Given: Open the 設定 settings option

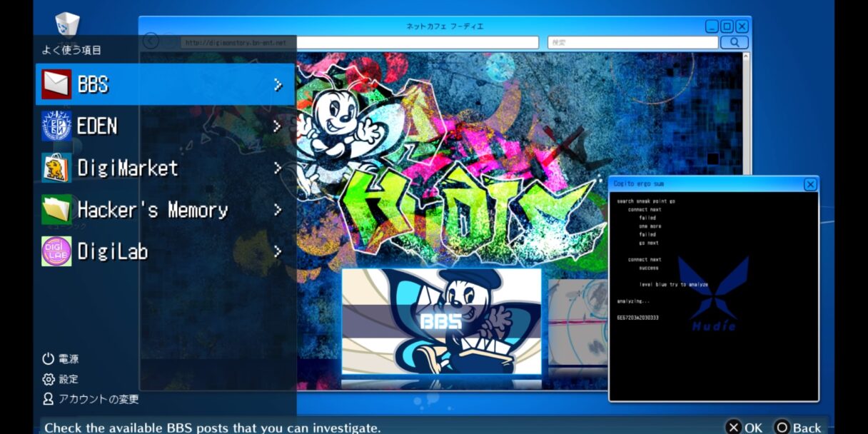Looking at the screenshot, I should click(69, 379).
